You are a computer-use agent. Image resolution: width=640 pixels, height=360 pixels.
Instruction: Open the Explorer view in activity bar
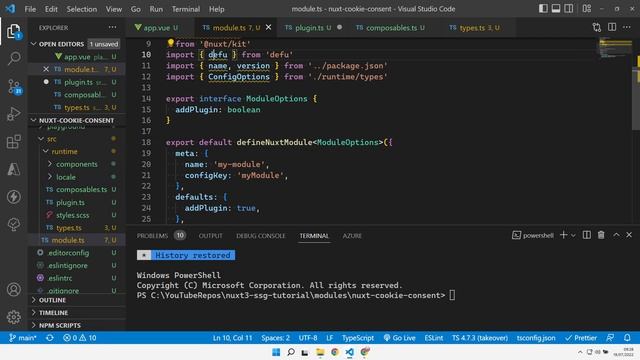click(13, 31)
